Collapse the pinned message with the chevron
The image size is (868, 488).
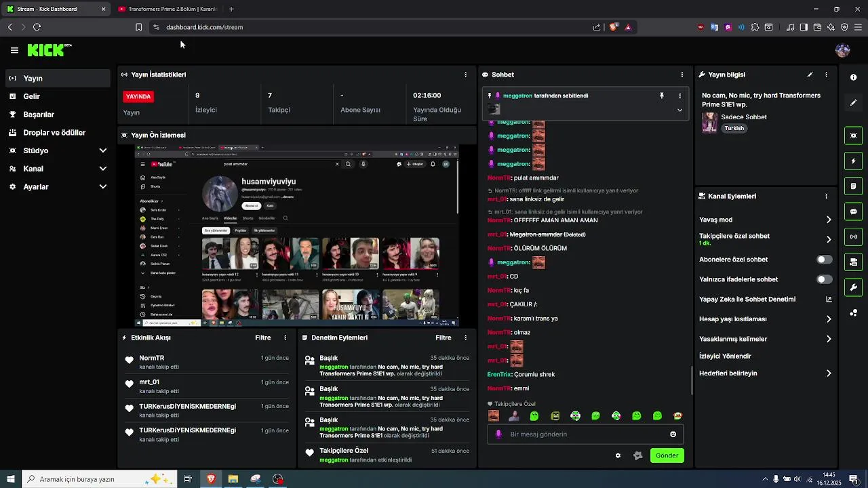(679, 110)
